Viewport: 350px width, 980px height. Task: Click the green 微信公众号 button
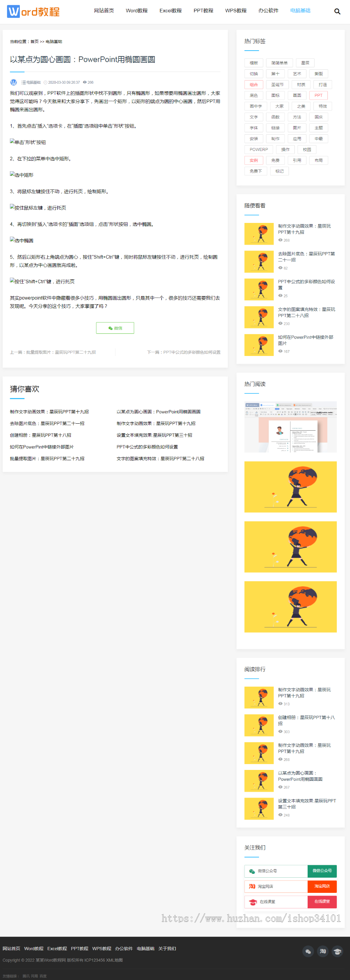tap(322, 871)
